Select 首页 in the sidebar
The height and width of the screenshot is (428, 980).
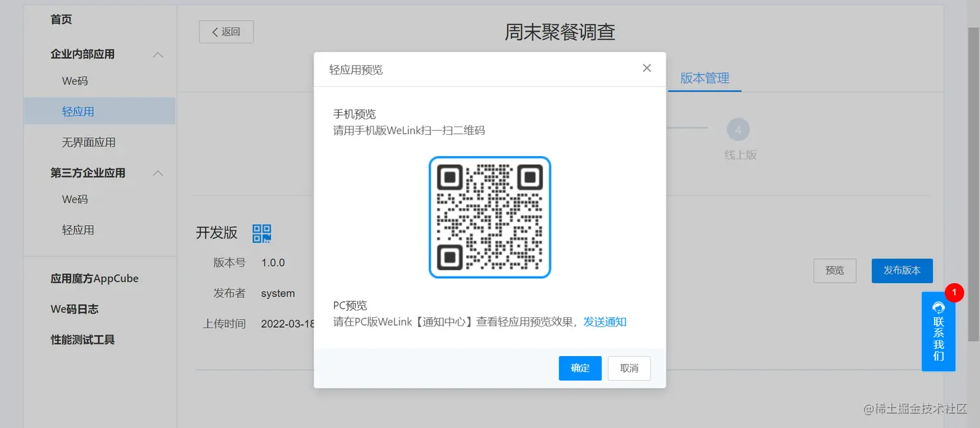tap(61, 19)
